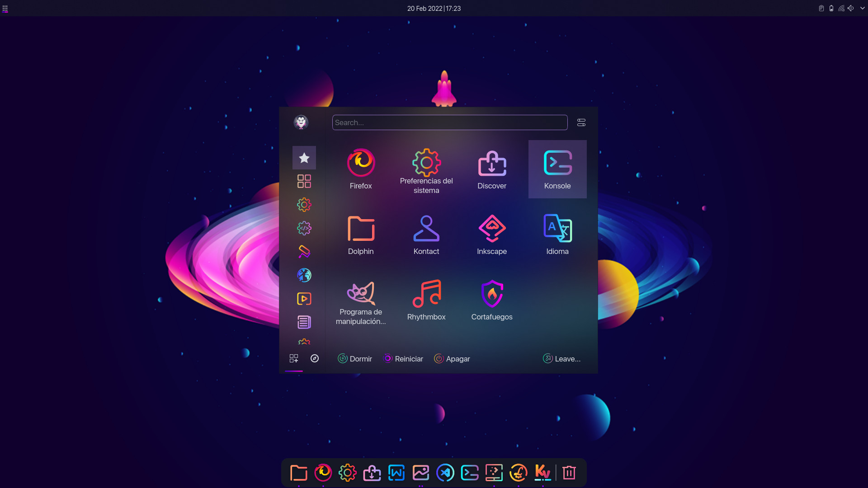
Task: Click the Dormir sleep button
Action: point(355,359)
